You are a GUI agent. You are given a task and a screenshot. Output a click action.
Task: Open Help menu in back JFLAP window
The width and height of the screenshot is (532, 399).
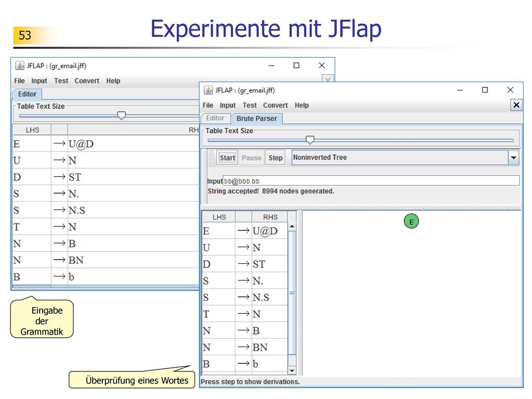[x=113, y=81]
